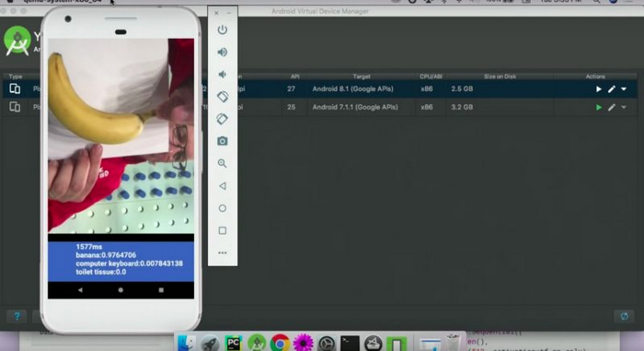This screenshot has height=351, width=644.
Task: Rotate emulator right with lower rotate icon
Action: [223, 119]
